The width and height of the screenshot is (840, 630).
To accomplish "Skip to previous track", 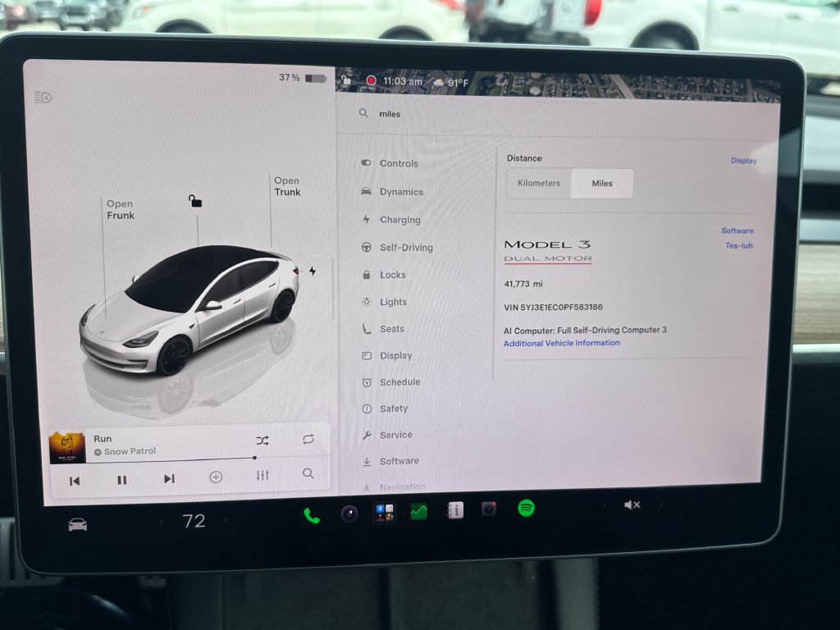I will [x=75, y=481].
